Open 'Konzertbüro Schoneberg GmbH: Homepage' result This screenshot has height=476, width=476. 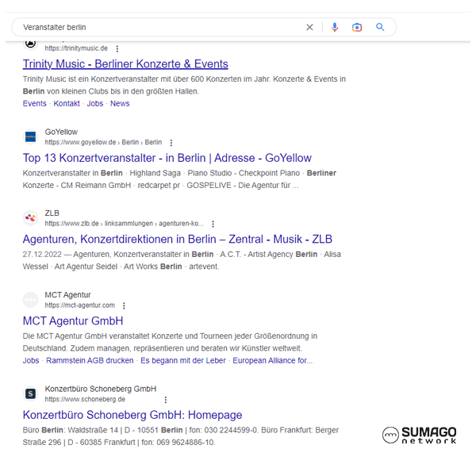point(132,415)
